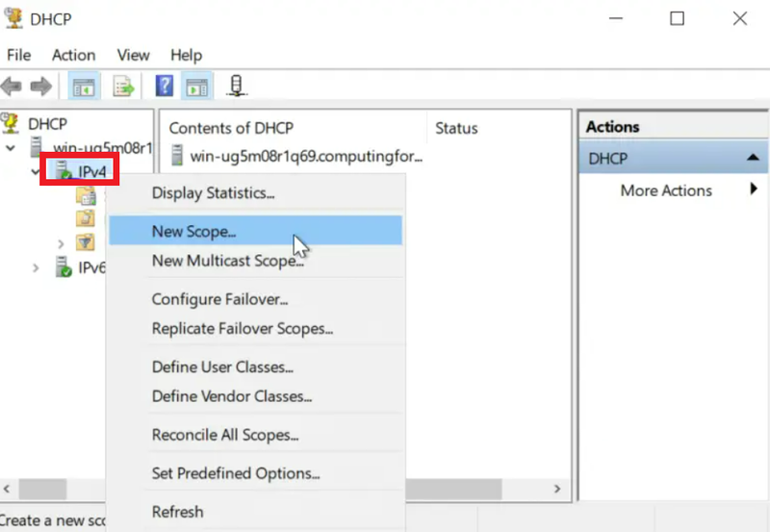
Task: Click the contents pane scroll right arrow
Action: point(557,489)
